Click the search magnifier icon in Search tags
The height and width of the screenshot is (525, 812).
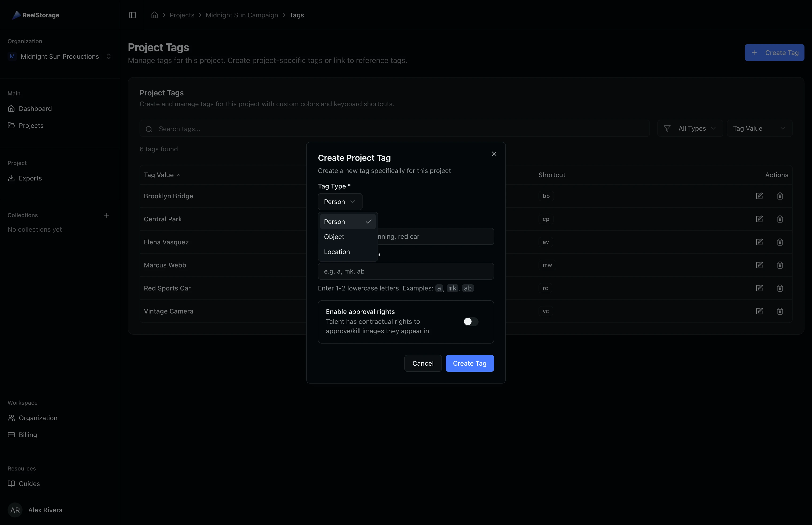click(x=149, y=129)
